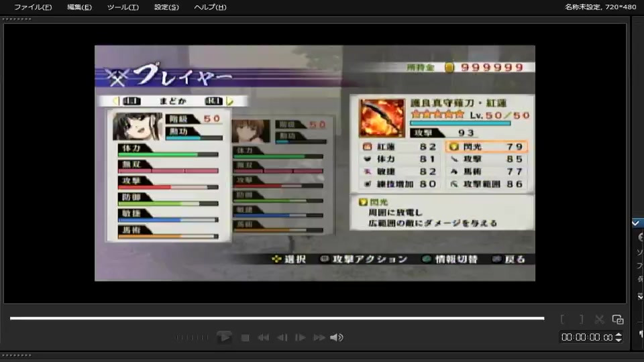Screen dimensions: 644x362
Task: Open the speaker volume control
Action: pyautogui.click(x=336, y=337)
